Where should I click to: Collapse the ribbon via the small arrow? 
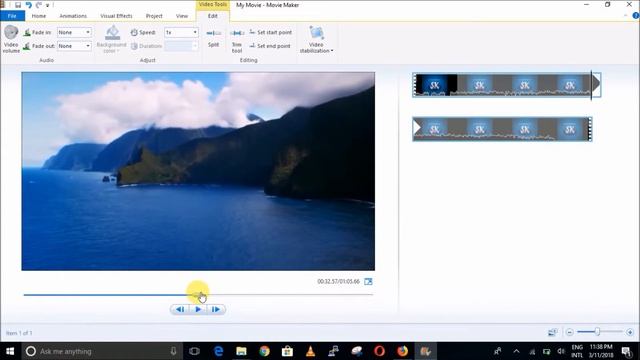point(626,16)
